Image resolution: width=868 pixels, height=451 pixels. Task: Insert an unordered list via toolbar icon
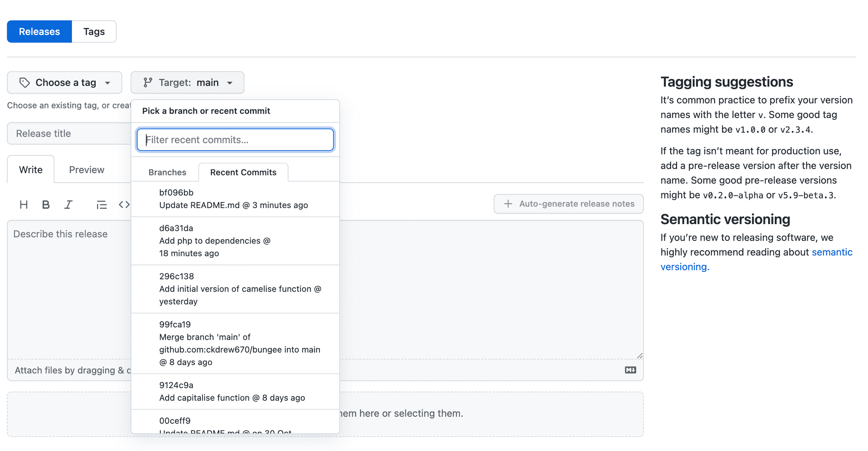tap(102, 204)
